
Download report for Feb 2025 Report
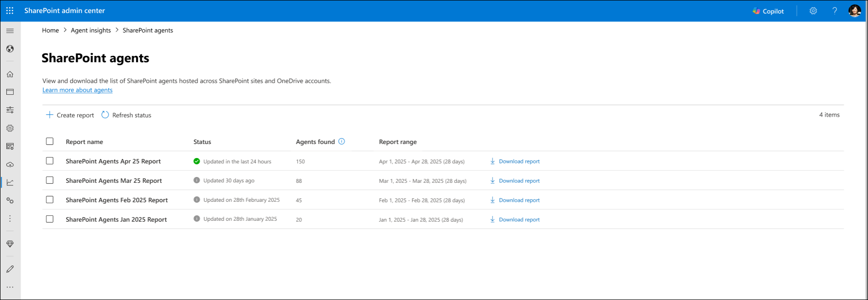pyautogui.click(x=515, y=200)
